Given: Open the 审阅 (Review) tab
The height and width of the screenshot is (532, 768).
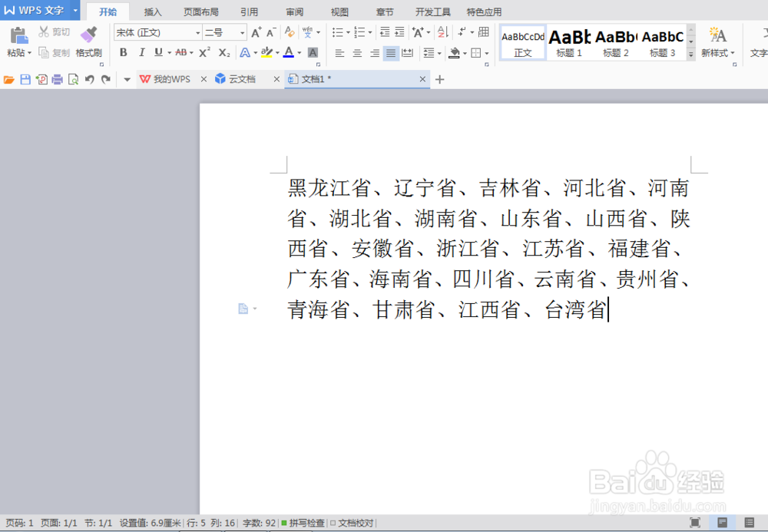Looking at the screenshot, I should click(x=294, y=12).
